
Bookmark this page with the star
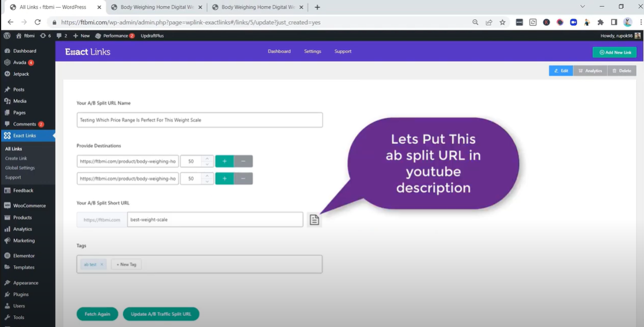[502, 22]
